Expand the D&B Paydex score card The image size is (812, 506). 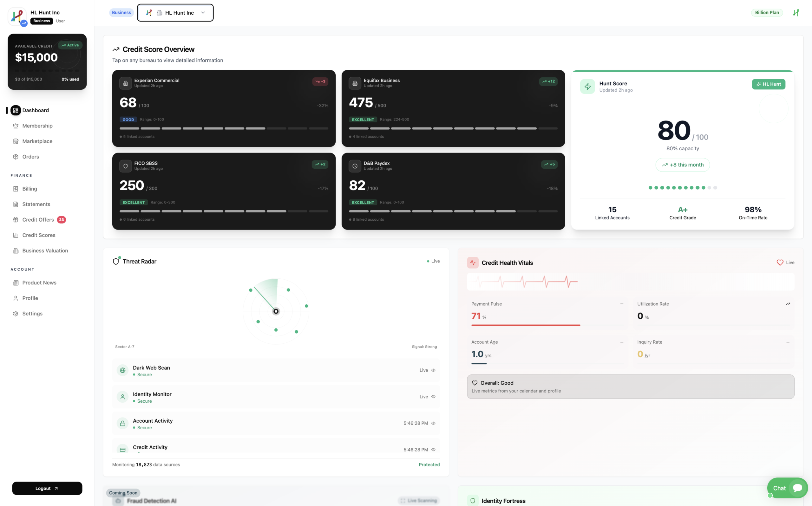[453, 191]
